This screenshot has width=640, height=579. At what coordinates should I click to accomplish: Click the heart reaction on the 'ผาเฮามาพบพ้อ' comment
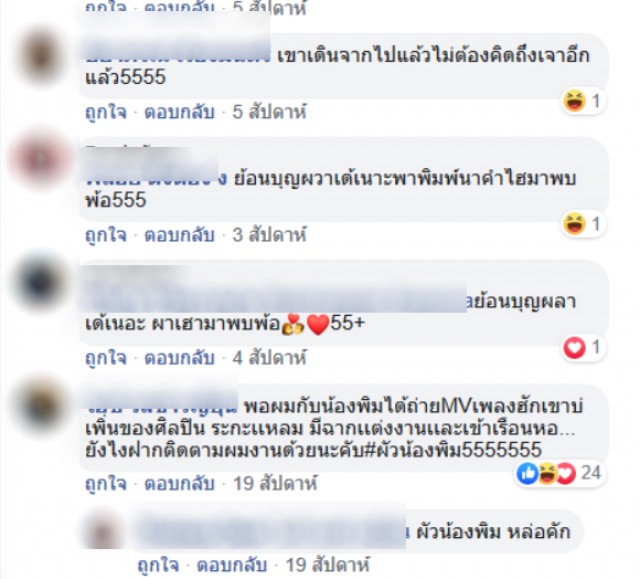[x=574, y=347]
